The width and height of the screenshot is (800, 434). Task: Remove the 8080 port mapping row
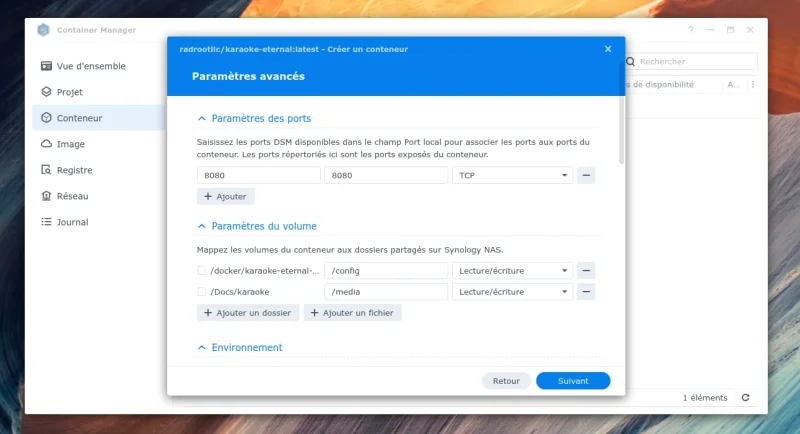point(586,175)
